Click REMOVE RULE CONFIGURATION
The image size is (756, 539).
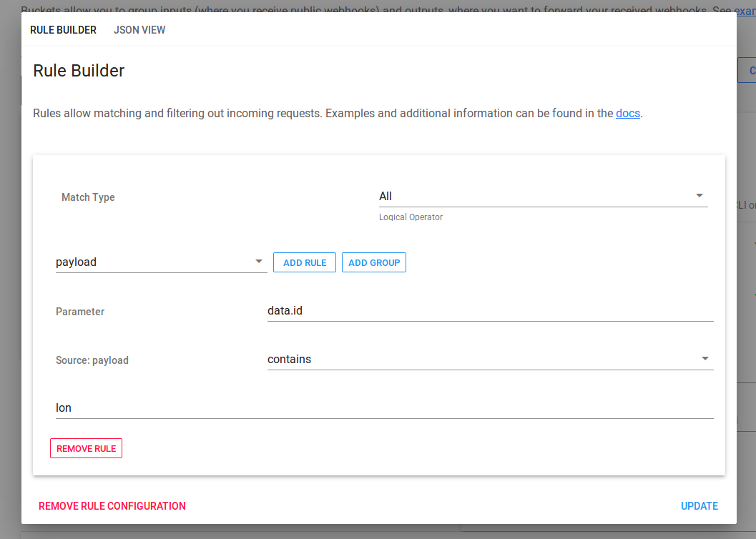[112, 505]
